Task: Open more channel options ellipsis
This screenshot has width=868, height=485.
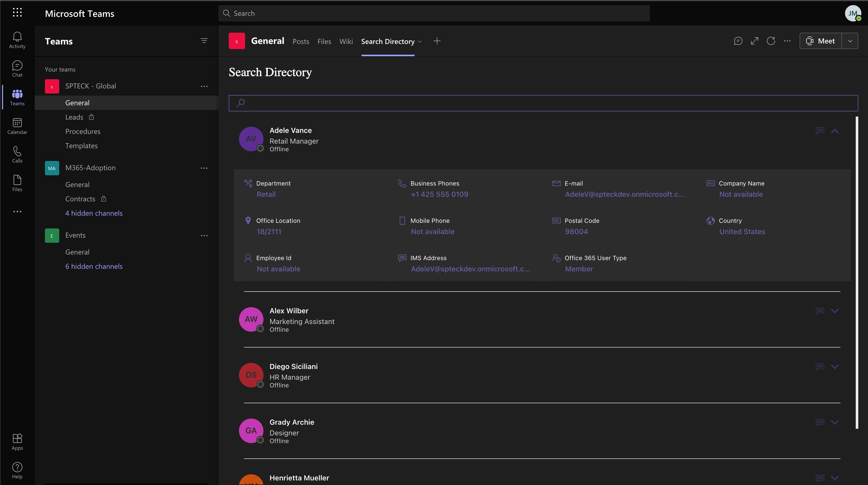Action: pyautogui.click(x=787, y=41)
